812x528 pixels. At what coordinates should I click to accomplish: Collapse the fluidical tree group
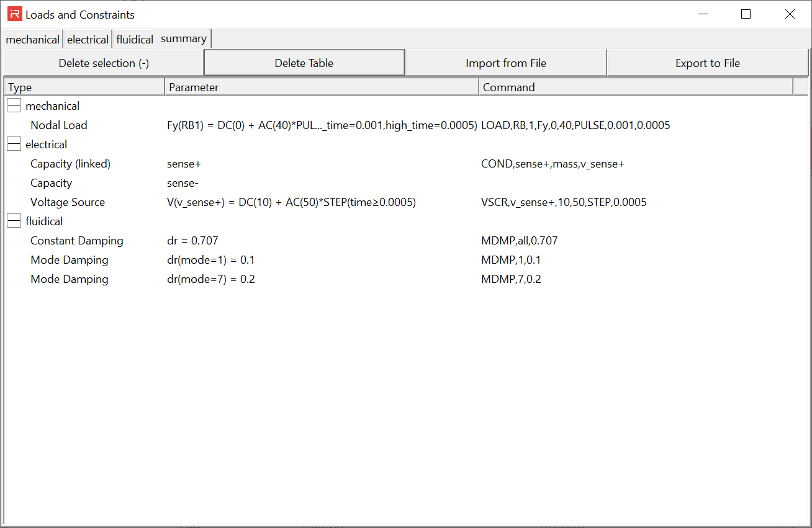[14, 221]
